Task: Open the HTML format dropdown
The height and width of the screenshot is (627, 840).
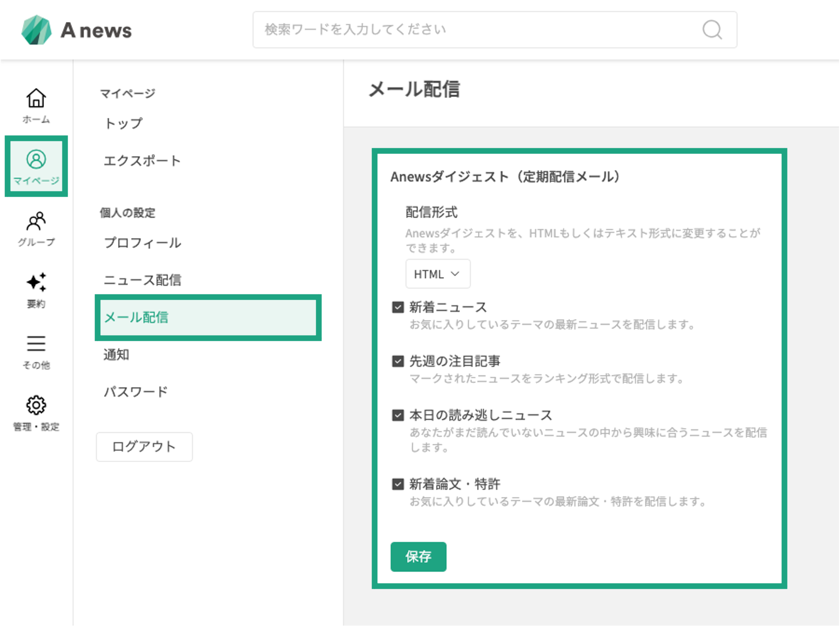Action: point(438,274)
